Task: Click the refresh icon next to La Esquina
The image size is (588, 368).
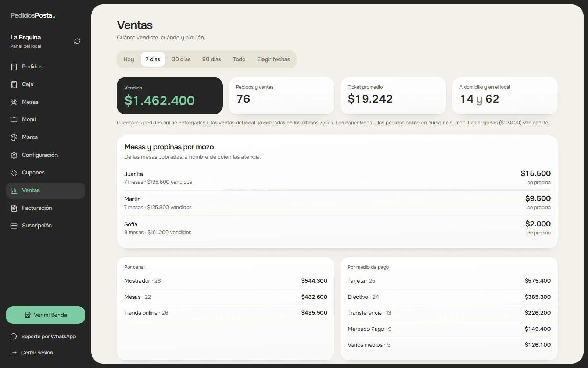Action: coord(77,41)
